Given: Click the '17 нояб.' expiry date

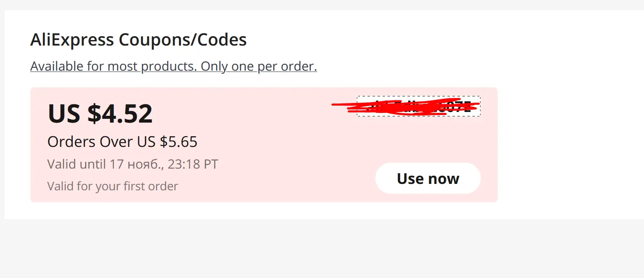Looking at the screenshot, I should click(136, 164).
